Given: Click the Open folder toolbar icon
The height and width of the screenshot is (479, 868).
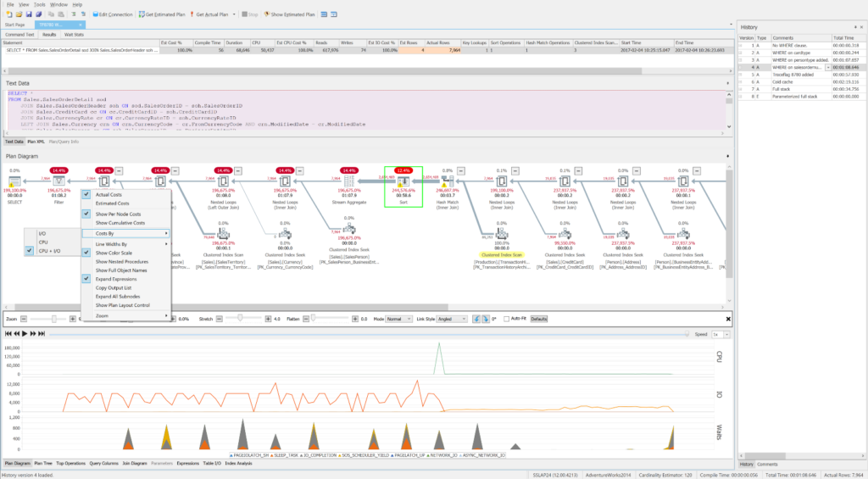Looking at the screenshot, I should (x=19, y=14).
